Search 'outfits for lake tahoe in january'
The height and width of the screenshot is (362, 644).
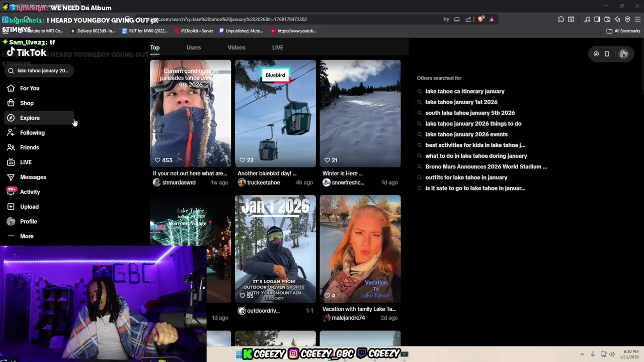point(466,177)
